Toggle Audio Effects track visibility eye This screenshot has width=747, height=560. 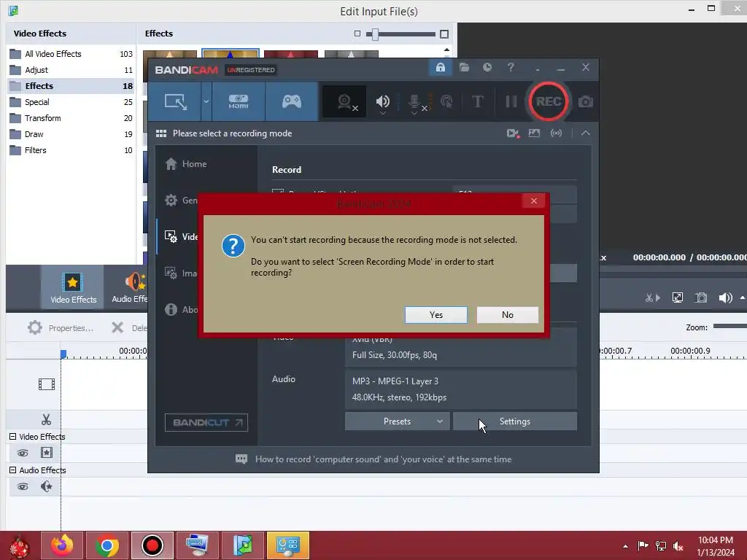pyautogui.click(x=23, y=486)
